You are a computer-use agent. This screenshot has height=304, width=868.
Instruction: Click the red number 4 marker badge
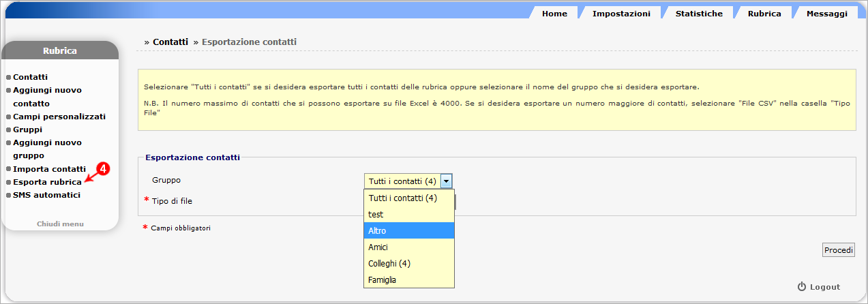[x=103, y=168]
